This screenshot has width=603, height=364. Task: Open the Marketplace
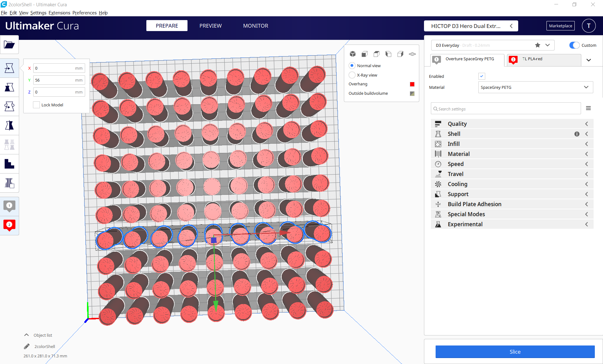click(x=560, y=26)
